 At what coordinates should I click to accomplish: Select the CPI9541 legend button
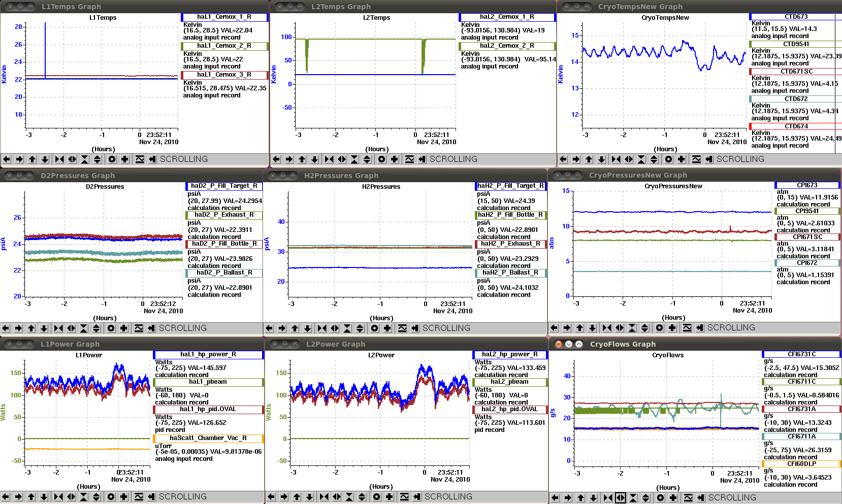click(x=807, y=211)
